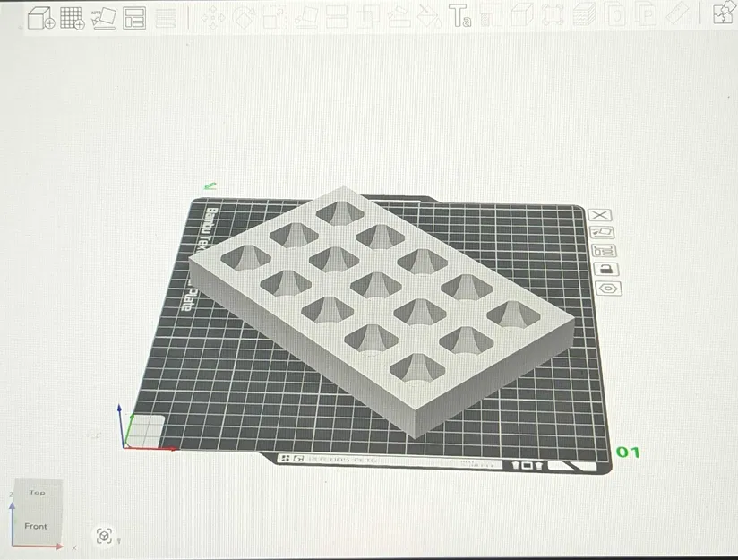The height and width of the screenshot is (560, 738).
Task: Toggle the camera view icon near view cube
Action: (x=105, y=536)
